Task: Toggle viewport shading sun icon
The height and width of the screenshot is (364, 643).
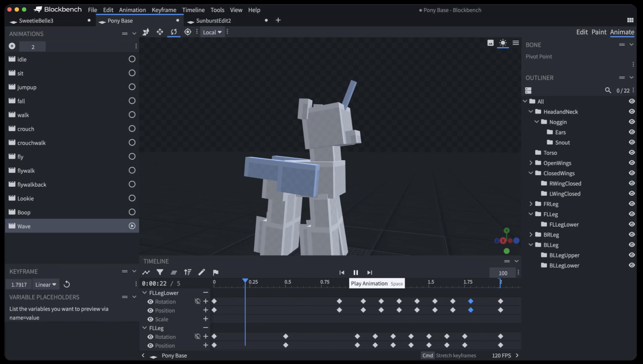Action: pos(503,42)
